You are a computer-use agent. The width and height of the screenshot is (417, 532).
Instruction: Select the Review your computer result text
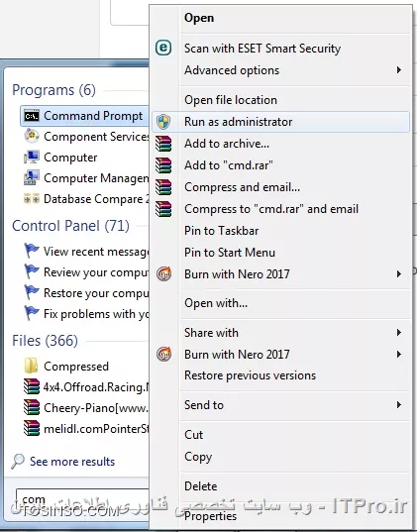[x=96, y=272]
